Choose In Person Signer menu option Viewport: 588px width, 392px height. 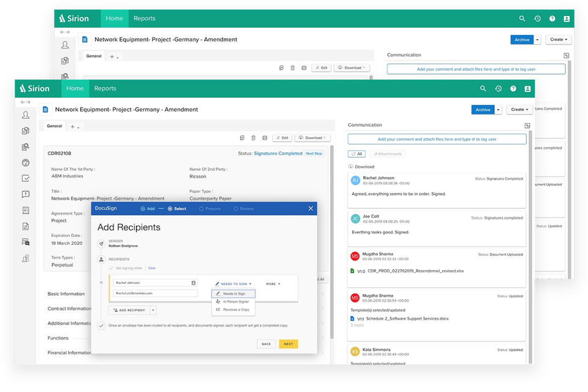[233, 301]
